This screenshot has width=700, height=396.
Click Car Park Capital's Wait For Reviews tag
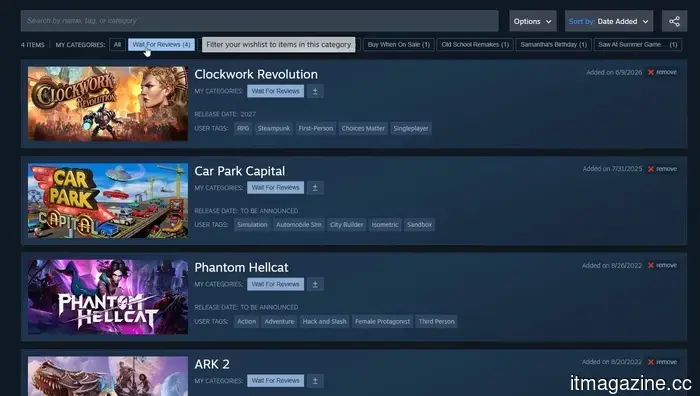(275, 188)
